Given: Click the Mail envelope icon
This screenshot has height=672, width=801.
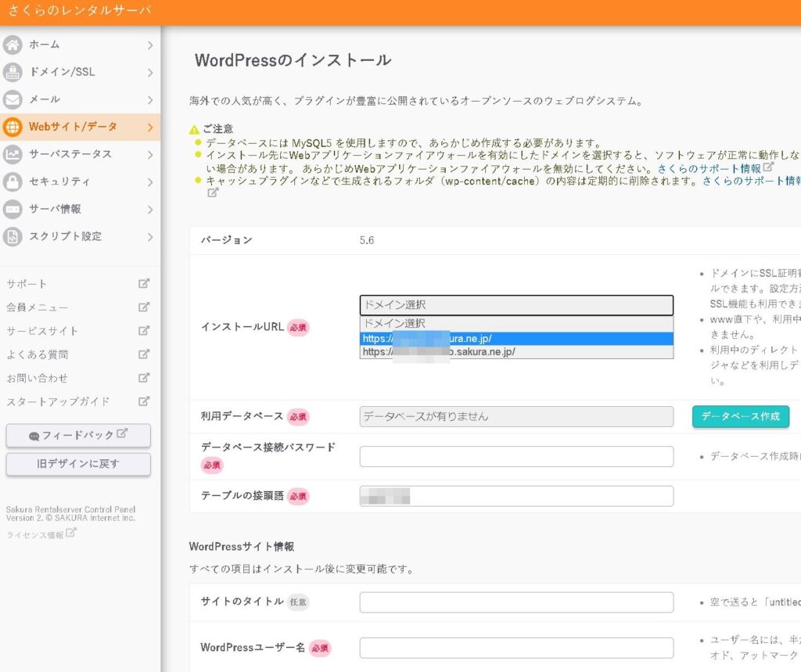Looking at the screenshot, I should click(x=13, y=99).
